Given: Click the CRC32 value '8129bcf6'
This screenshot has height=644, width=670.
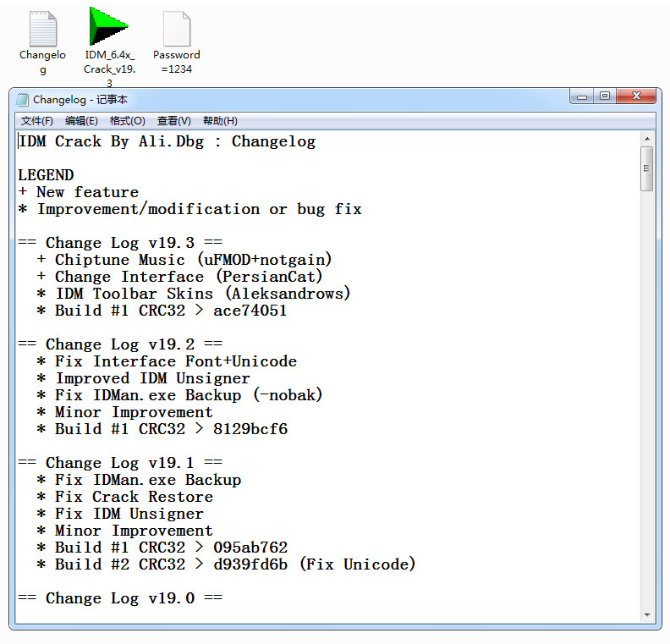Looking at the screenshot, I should point(250,429).
